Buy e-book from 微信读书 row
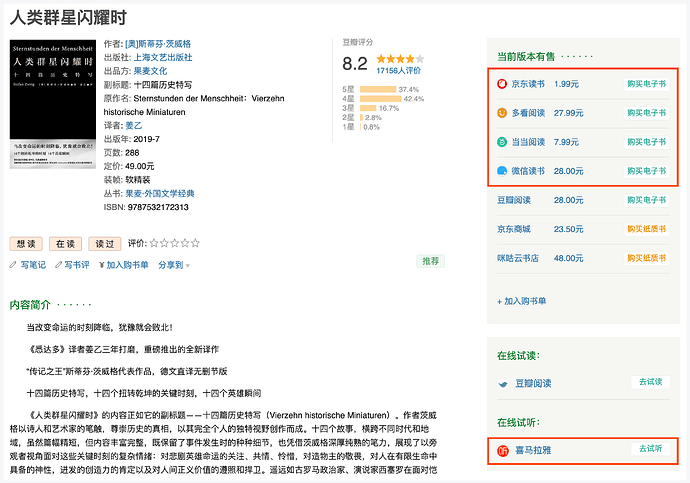This screenshot has width=690, height=483. tap(646, 171)
